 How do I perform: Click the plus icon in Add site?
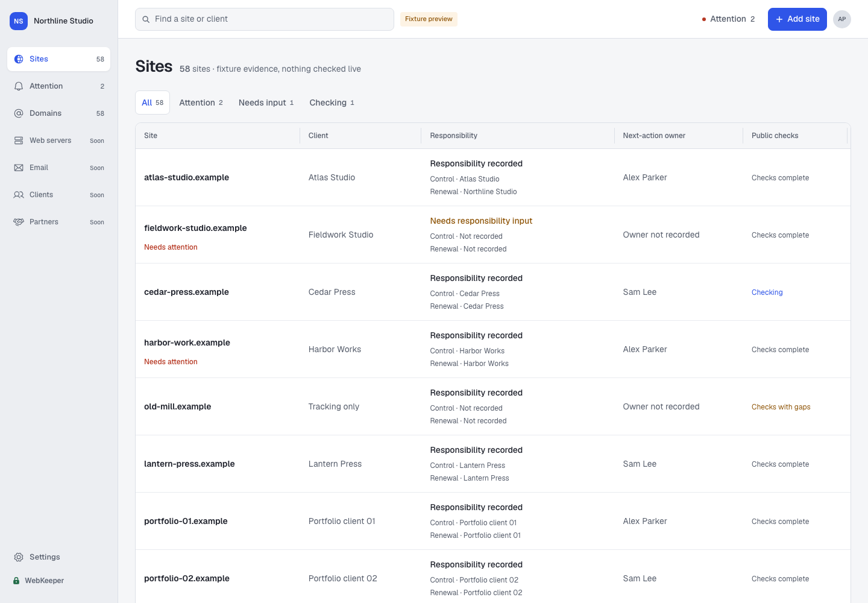[x=779, y=19]
